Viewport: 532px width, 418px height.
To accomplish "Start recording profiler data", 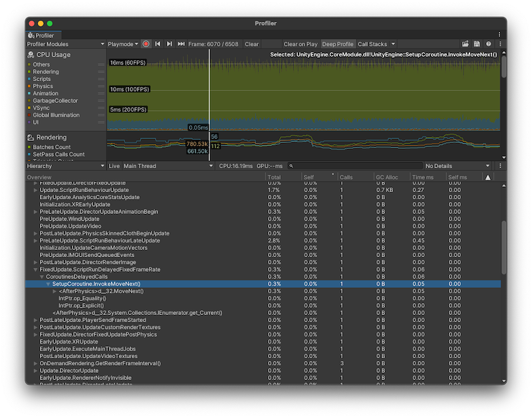I will pos(146,43).
